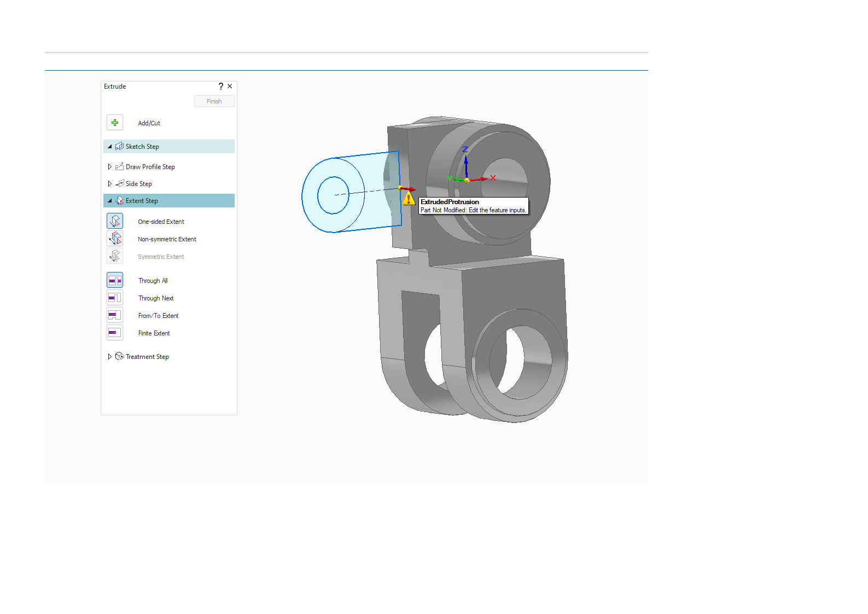Image resolution: width=868 pixels, height=614 pixels.
Task: Click the From/To Extent label
Action: 158,316
